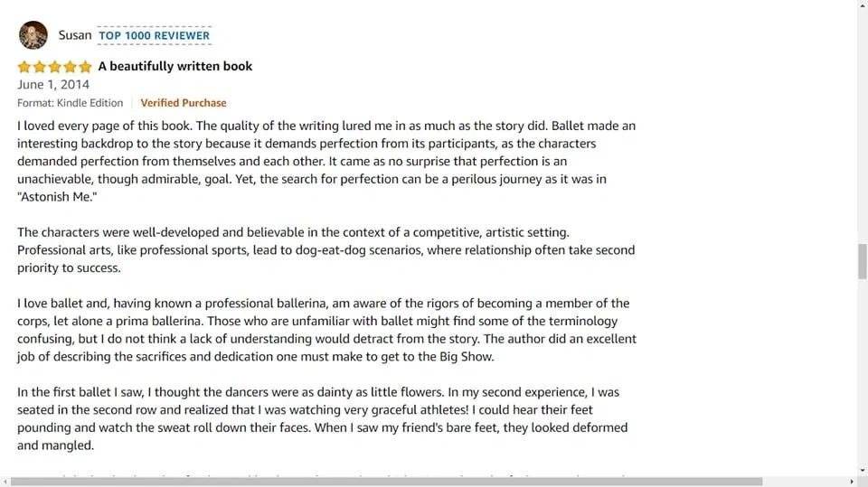Click the paragraph mentioning prima ballerina
The image size is (868, 487).
pos(326,330)
